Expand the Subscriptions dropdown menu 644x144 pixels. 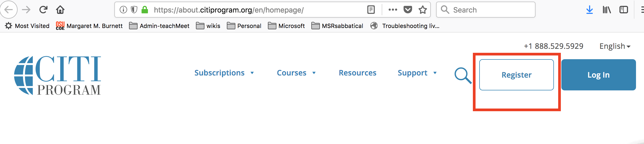[x=224, y=73]
